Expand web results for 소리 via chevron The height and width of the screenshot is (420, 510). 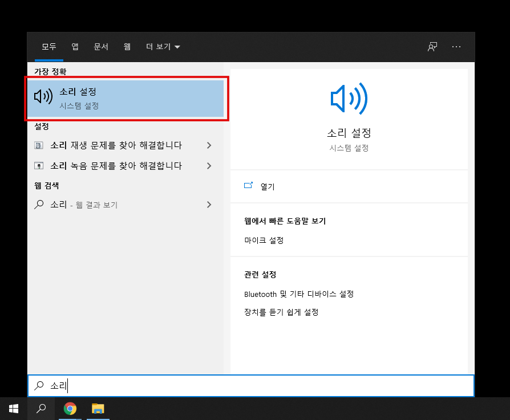coord(209,205)
